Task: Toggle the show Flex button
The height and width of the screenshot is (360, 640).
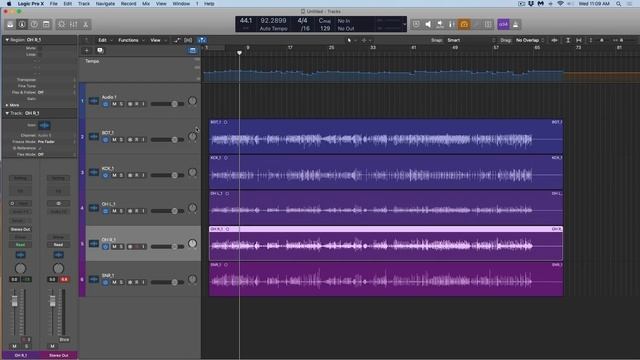Action: click(x=188, y=40)
